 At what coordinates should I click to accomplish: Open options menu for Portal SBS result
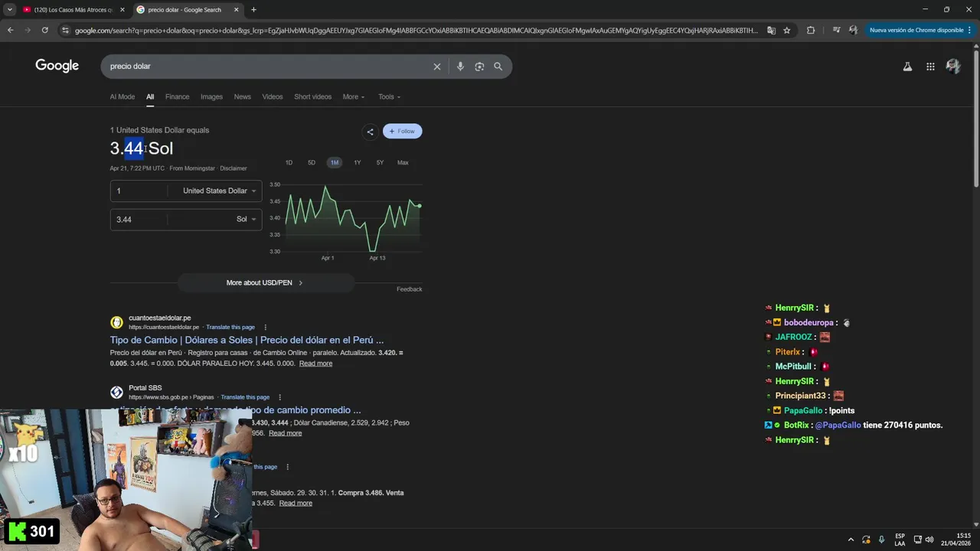pos(279,397)
